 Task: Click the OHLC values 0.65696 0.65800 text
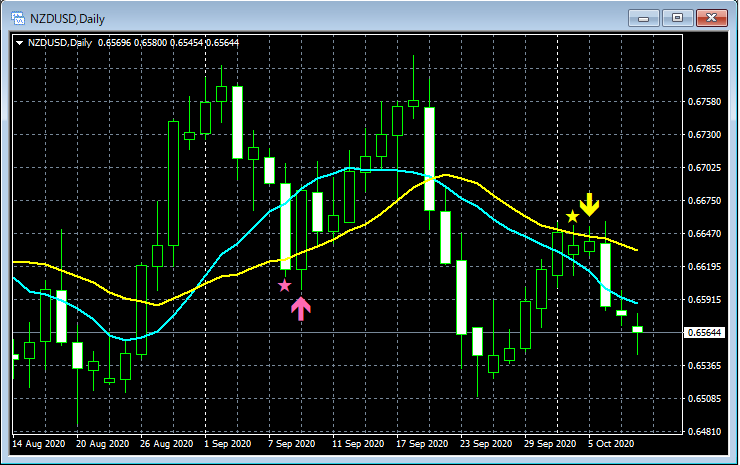[133, 43]
